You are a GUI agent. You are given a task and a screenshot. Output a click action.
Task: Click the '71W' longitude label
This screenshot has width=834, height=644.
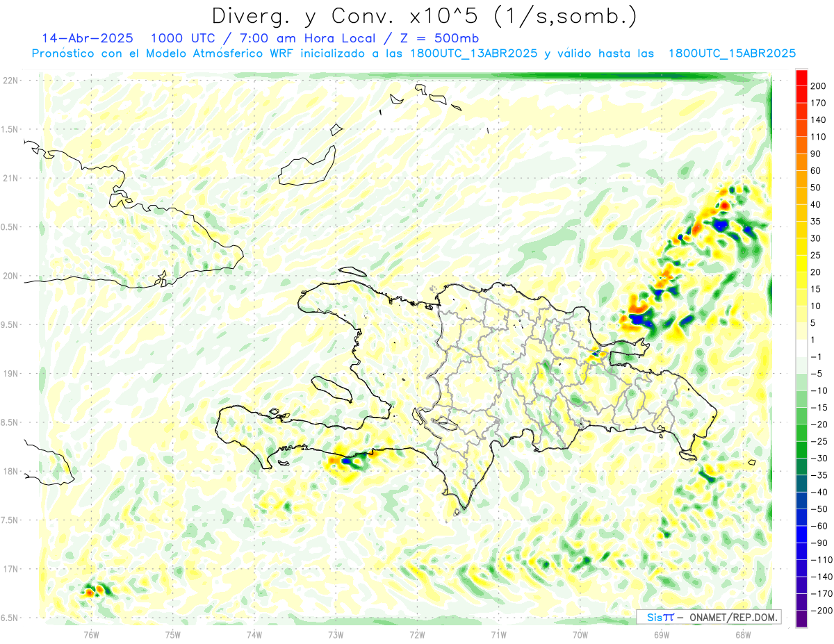(x=498, y=634)
